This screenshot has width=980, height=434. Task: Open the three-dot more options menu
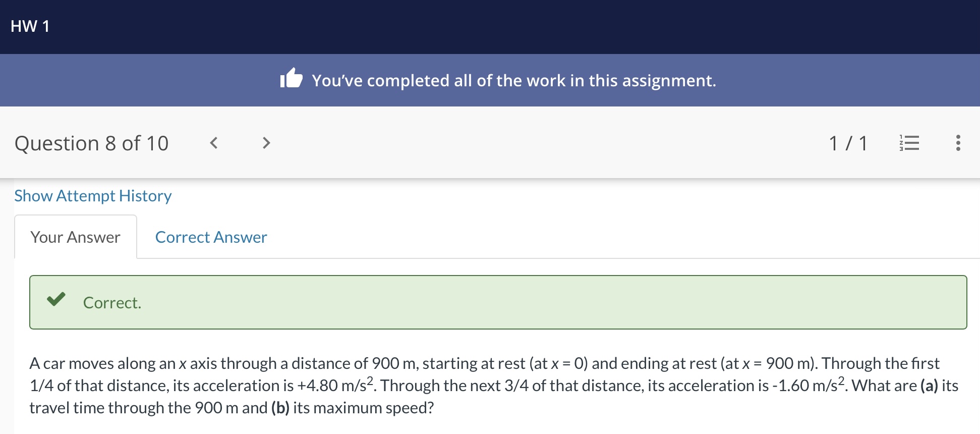pos(958,143)
